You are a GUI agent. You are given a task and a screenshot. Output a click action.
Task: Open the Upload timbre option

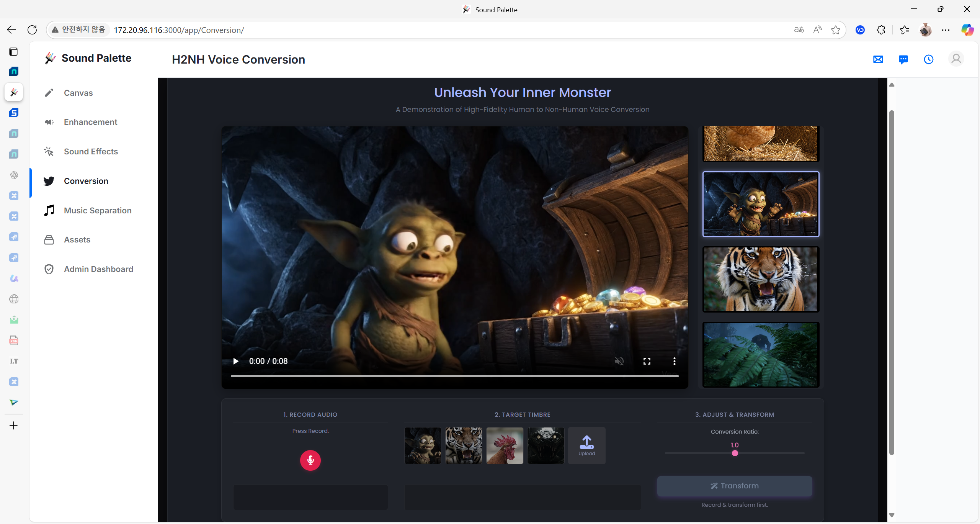pos(586,445)
